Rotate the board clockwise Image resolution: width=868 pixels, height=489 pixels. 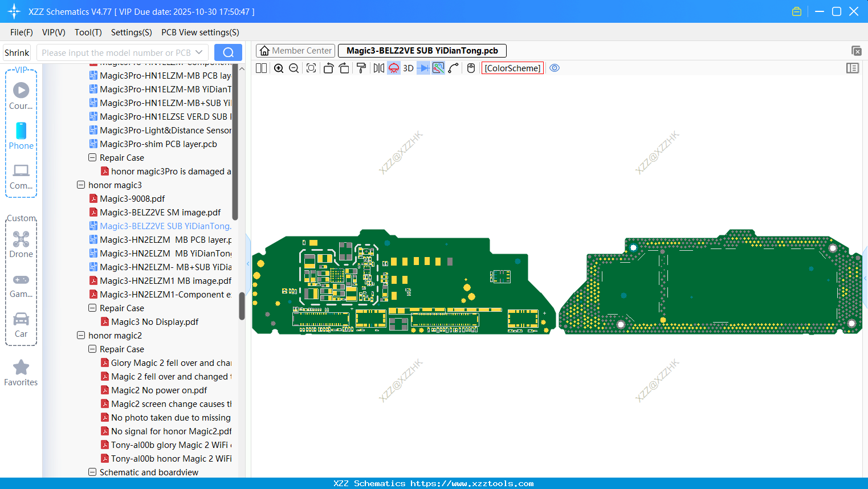point(344,68)
